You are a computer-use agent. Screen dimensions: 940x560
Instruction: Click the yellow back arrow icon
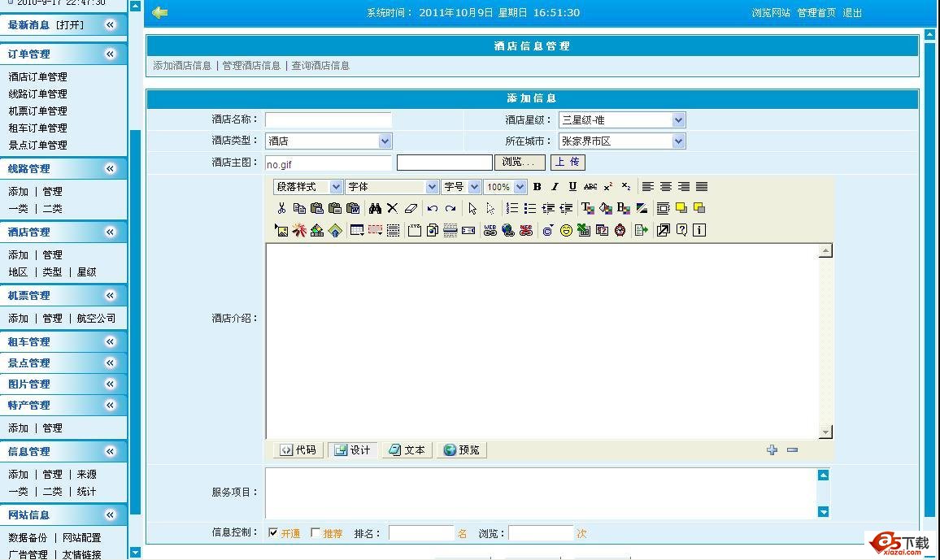(159, 12)
